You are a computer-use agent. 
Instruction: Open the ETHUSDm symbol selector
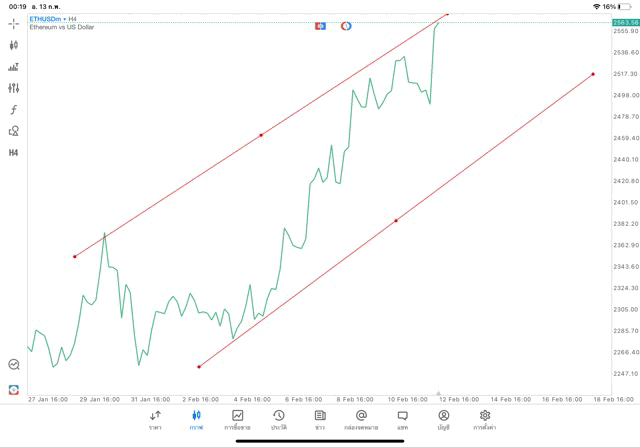coord(46,18)
